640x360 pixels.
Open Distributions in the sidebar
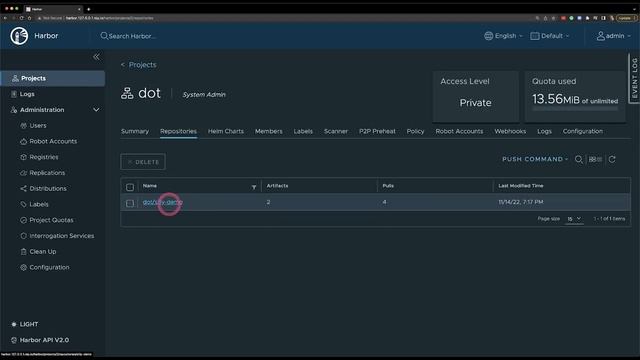point(48,189)
